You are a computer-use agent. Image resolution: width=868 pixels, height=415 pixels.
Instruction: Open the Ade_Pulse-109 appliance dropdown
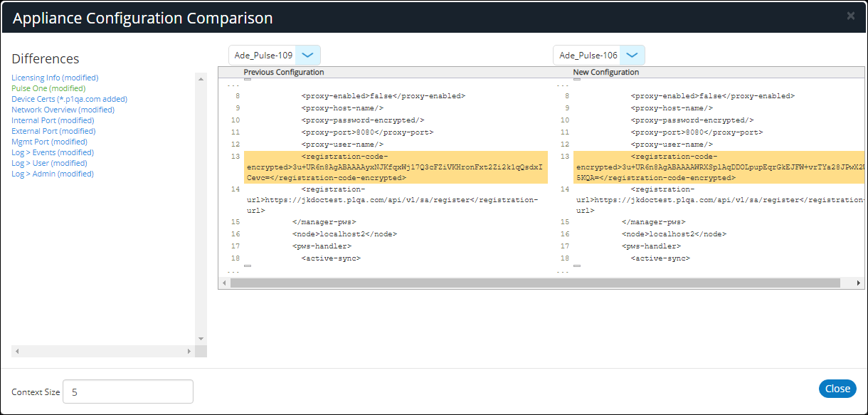(275, 55)
